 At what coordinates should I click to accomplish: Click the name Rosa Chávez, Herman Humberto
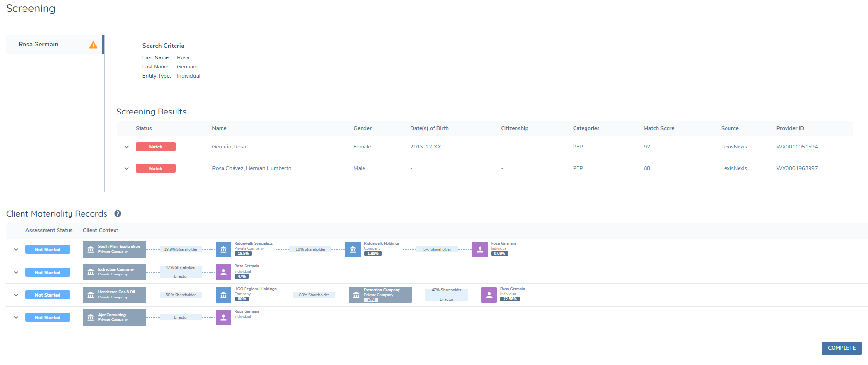252,168
